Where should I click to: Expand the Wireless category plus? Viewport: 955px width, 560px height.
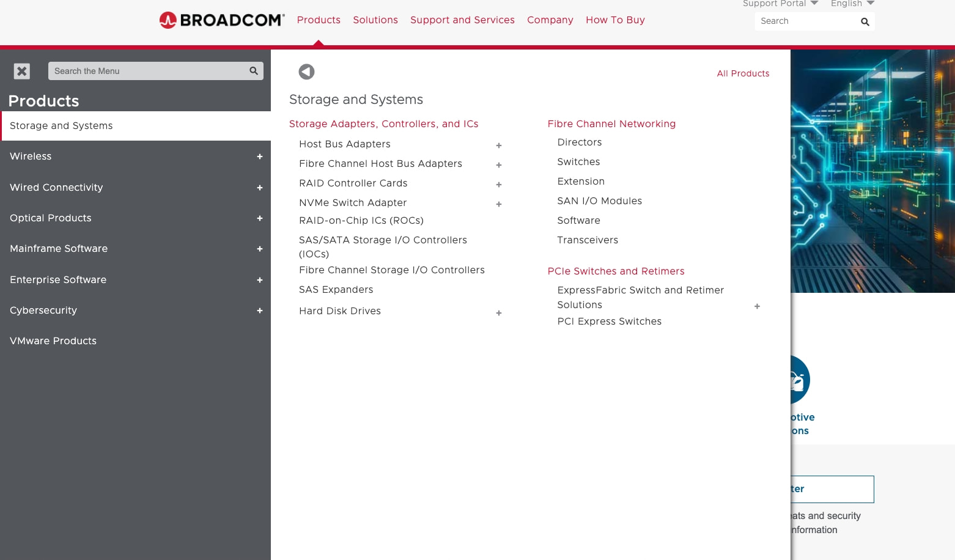coord(260,157)
